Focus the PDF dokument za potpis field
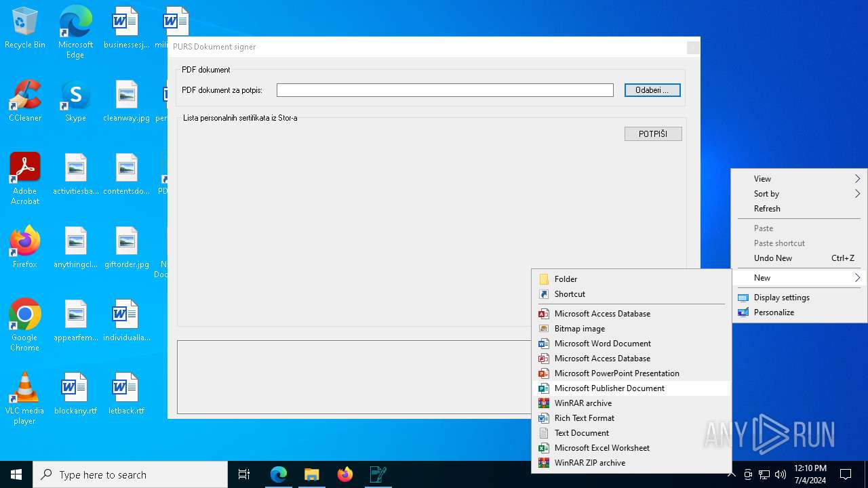The width and height of the screenshot is (868, 488). (x=445, y=90)
